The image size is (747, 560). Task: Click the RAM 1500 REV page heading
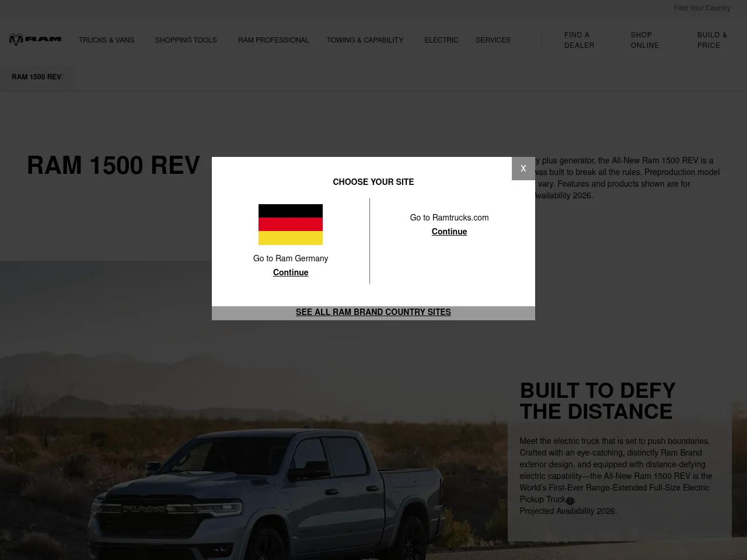(x=113, y=166)
